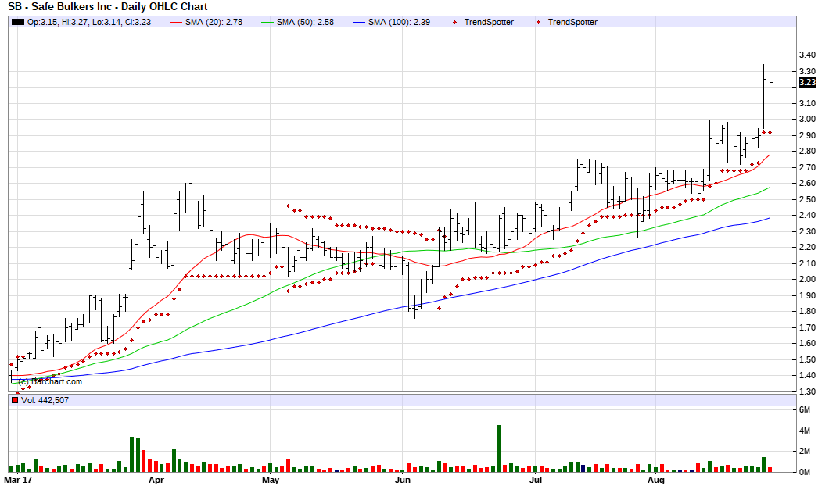Click the second TrendSpotter legend label

pyautogui.click(x=572, y=22)
